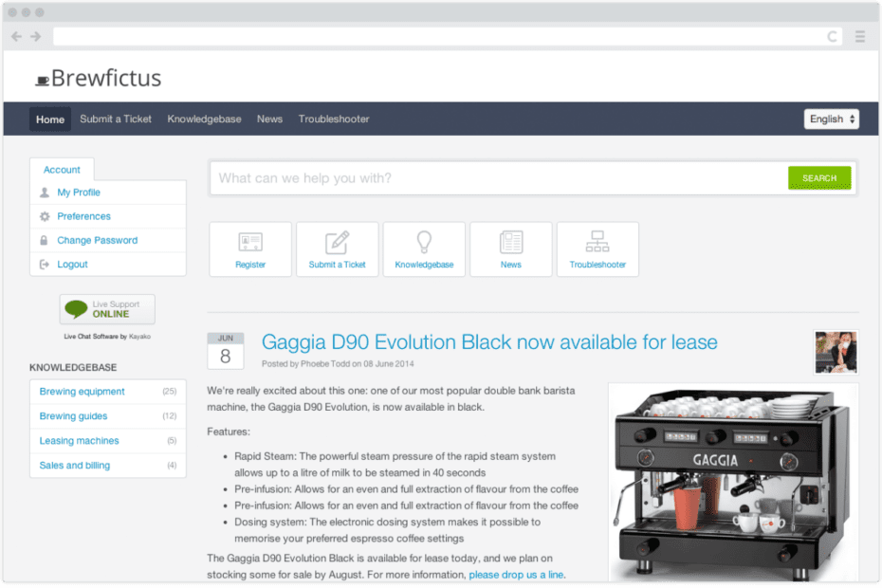Open the My Profile link

click(79, 193)
